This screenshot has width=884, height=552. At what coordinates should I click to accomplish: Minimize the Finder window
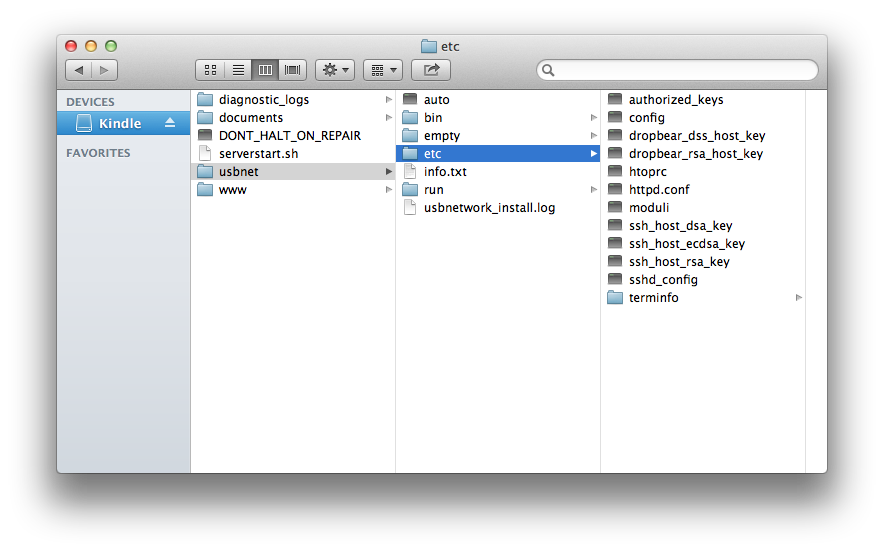click(x=91, y=46)
